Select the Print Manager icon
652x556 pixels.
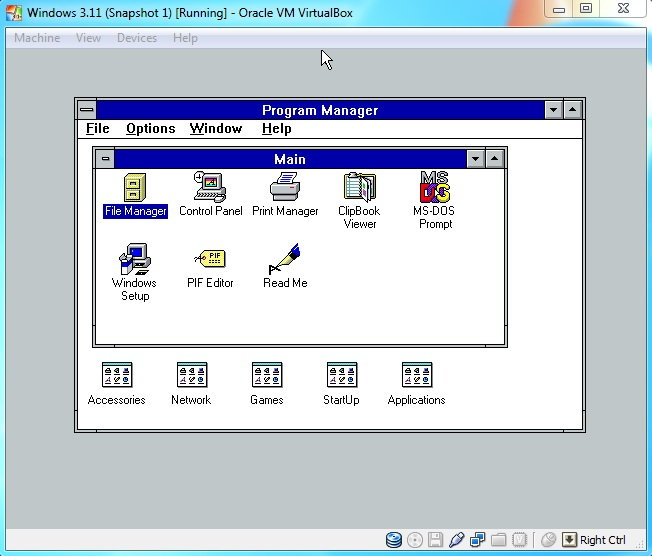pyautogui.click(x=285, y=187)
